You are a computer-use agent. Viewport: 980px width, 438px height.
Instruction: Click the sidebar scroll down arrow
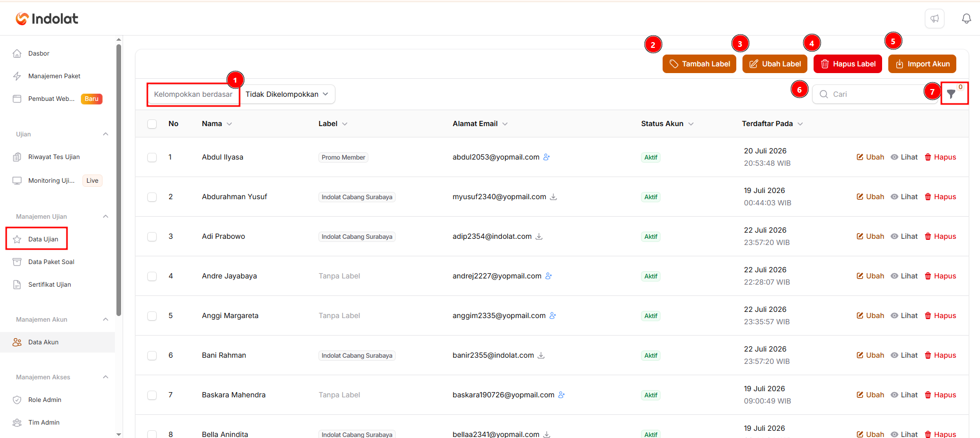click(119, 434)
